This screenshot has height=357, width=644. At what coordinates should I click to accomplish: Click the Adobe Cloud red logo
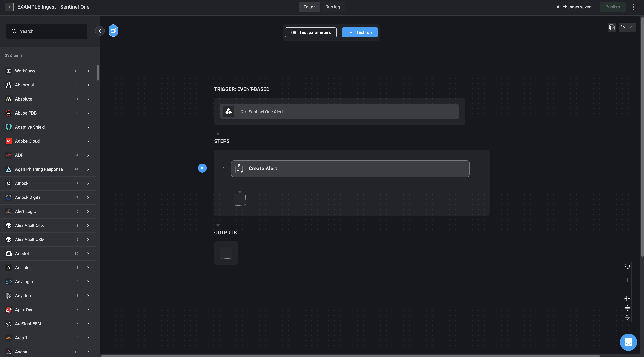pos(8,141)
